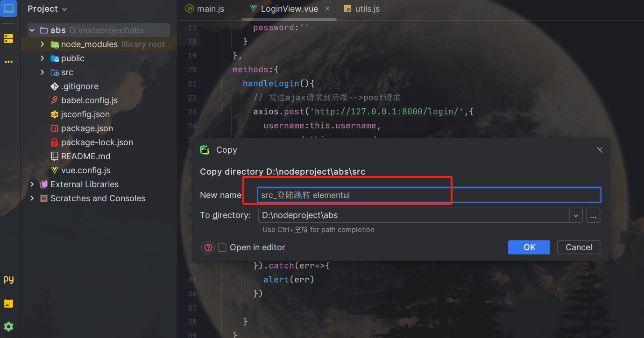Select .gitignore in project tree
644x338 pixels.
coord(80,86)
